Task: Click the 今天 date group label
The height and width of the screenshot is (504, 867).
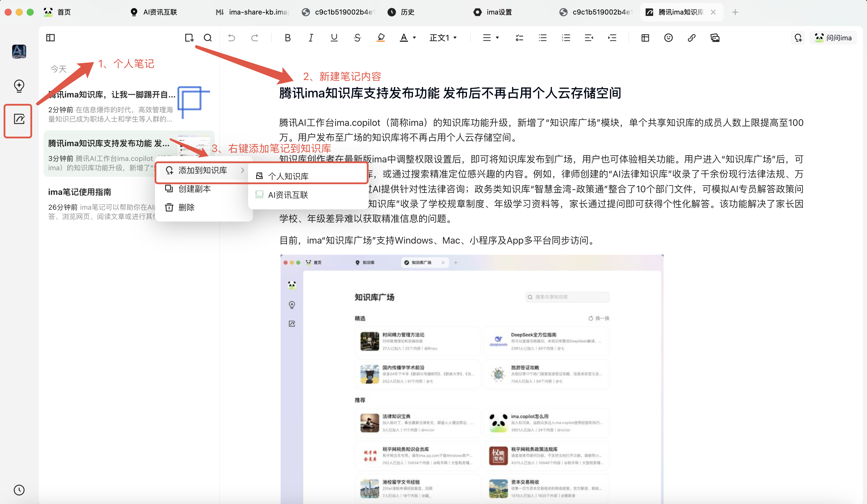Action: [x=59, y=69]
